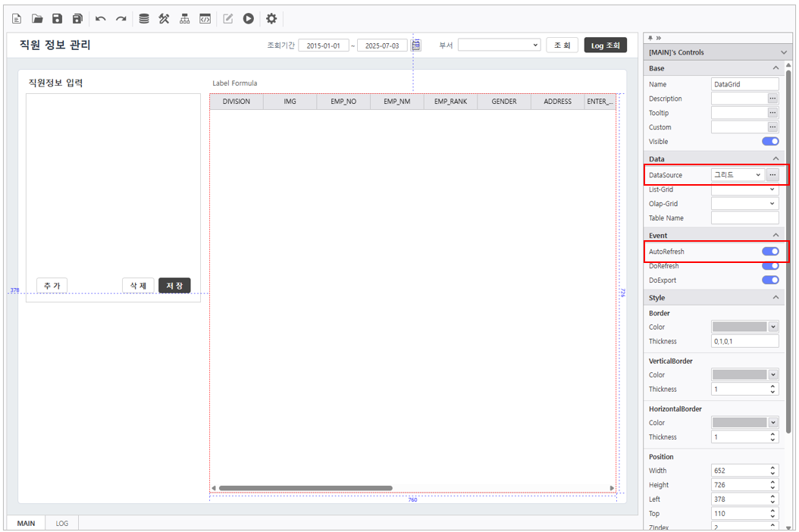Toggle the AutoRefresh switch
Image resolution: width=799 pixels, height=532 pixels.
coord(769,252)
